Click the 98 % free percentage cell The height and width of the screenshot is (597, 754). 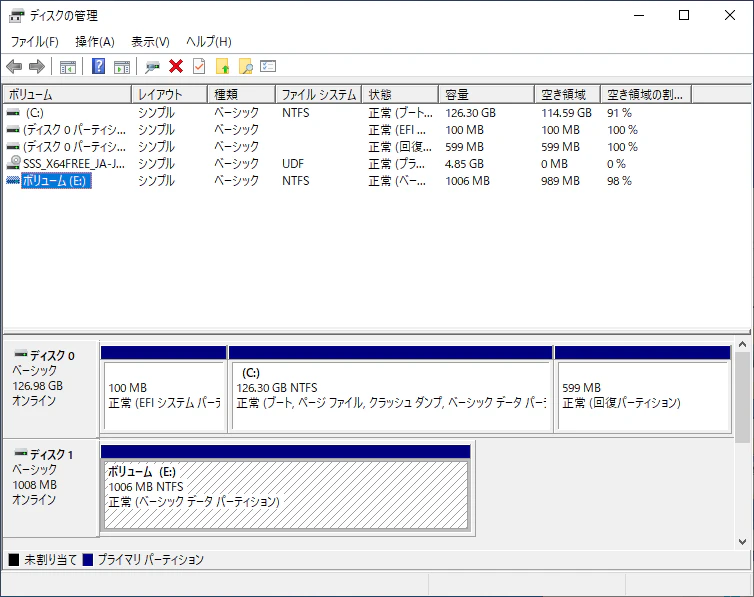[x=619, y=181]
